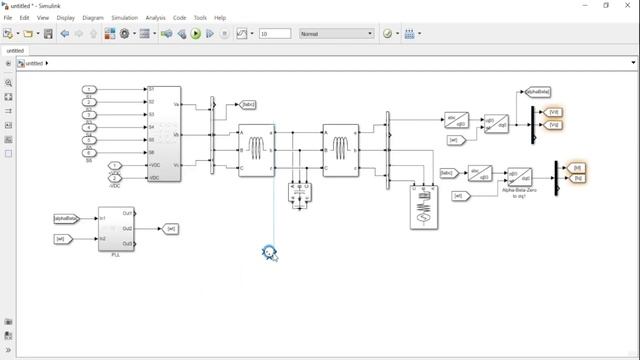
Task: Click the Step Forward button
Action: 210,34
